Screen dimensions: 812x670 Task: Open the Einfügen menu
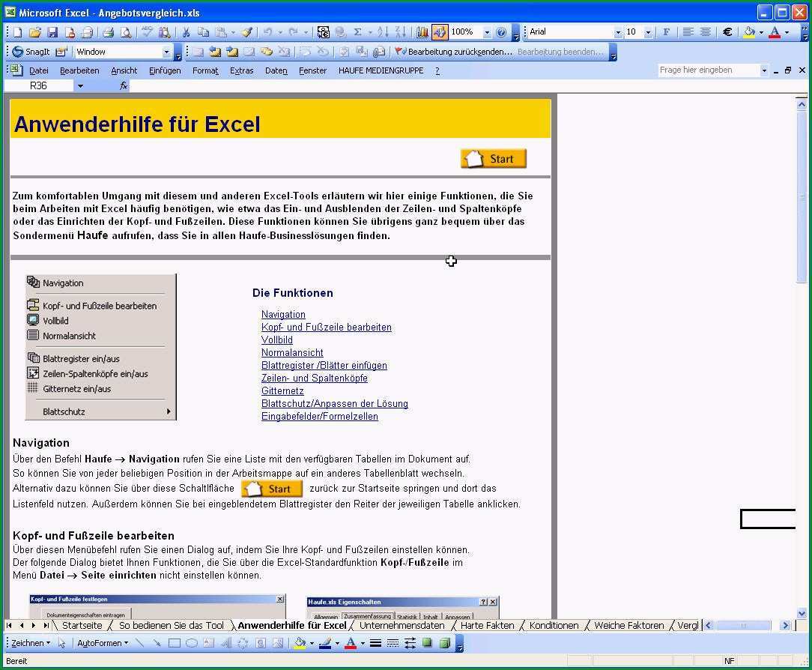(x=165, y=70)
